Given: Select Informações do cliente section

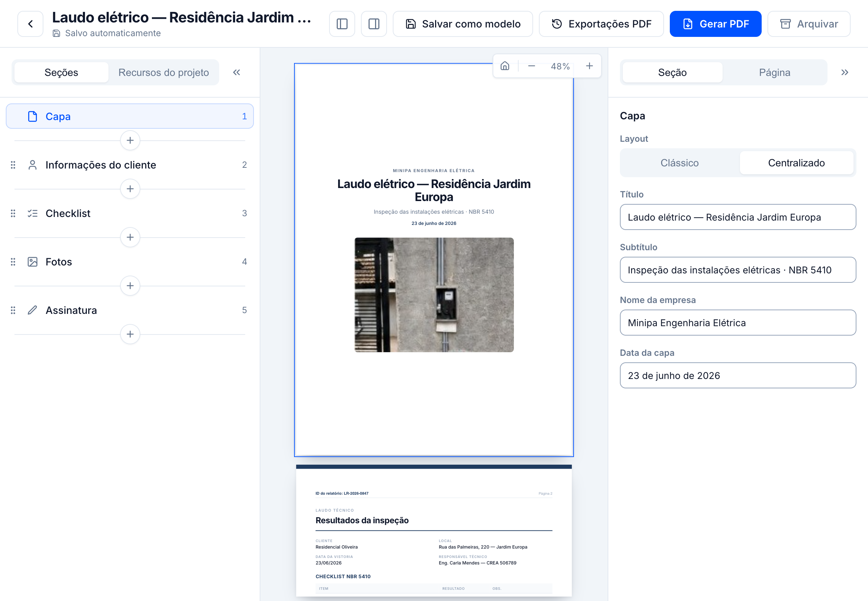Looking at the screenshot, I should (130, 165).
